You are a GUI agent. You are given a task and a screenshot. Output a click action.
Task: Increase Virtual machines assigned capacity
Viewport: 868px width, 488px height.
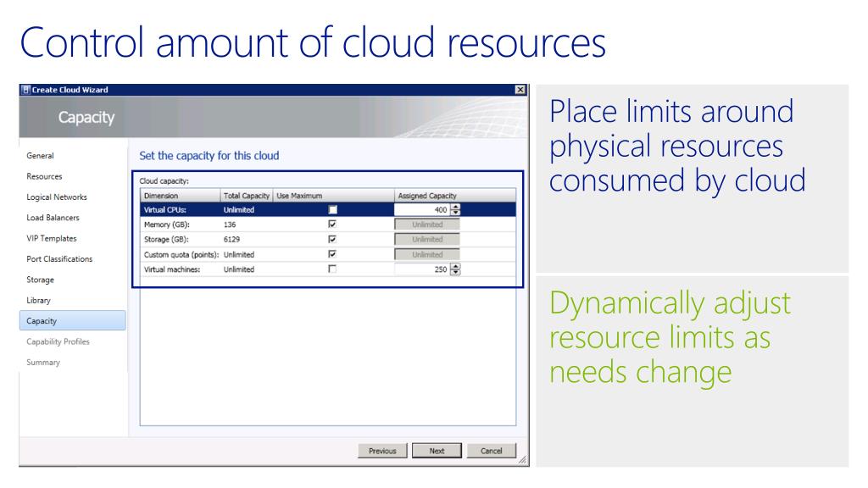455,267
